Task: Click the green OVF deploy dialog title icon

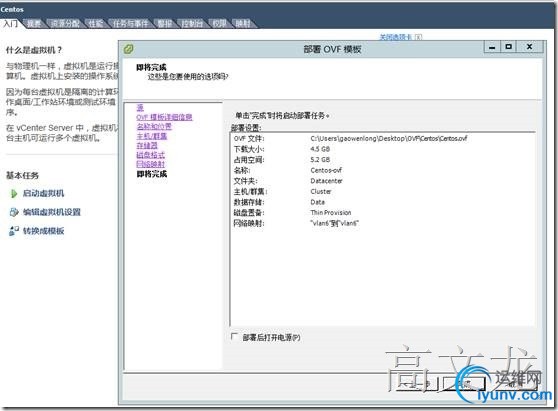Action: coord(128,49)
